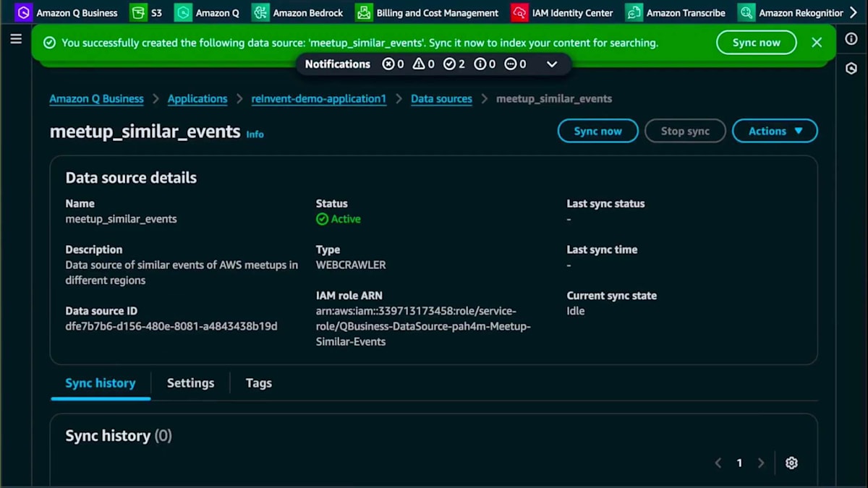Go to previous page arrow in Sync history
Screen dimensions: 868x488
(718, 463)
